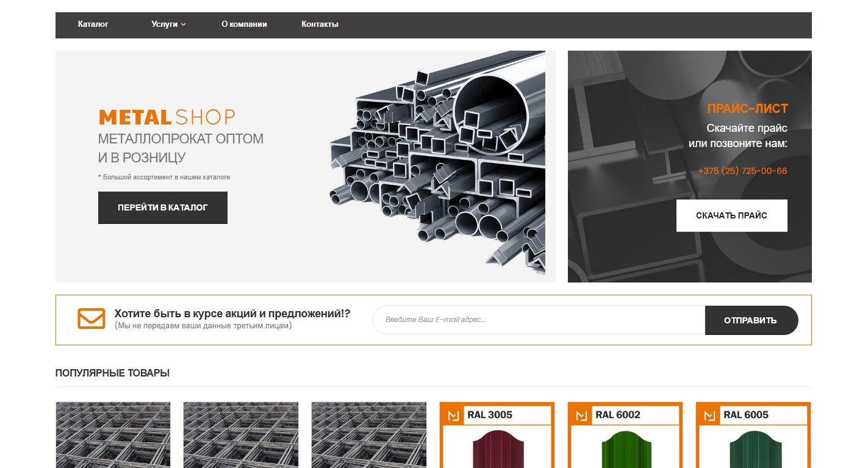This screenshot has width=868, height=468.
Task: Click the Скачать прайс button
Action: coord(731,215)
